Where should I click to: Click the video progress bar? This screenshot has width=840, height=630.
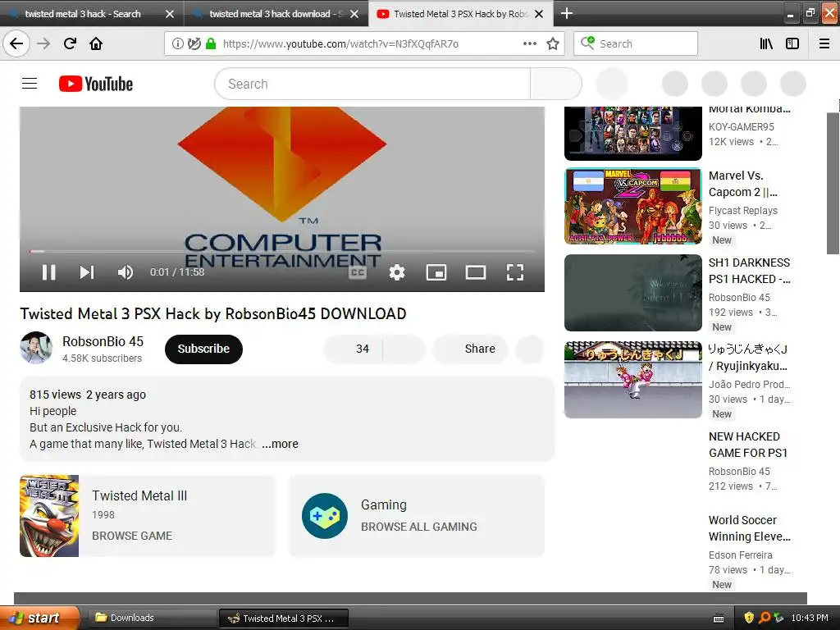[x=282, y=251]
